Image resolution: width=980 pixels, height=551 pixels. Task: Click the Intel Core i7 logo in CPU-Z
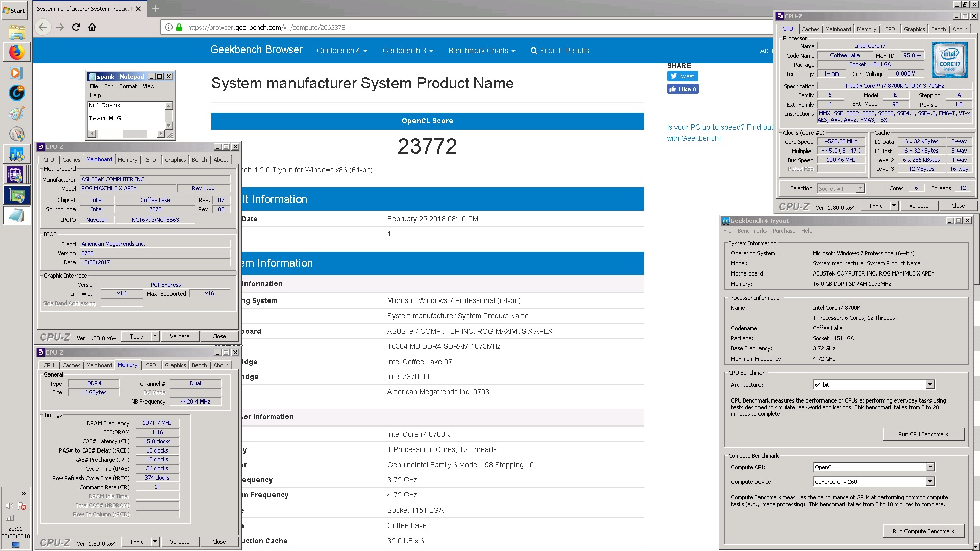949,60
